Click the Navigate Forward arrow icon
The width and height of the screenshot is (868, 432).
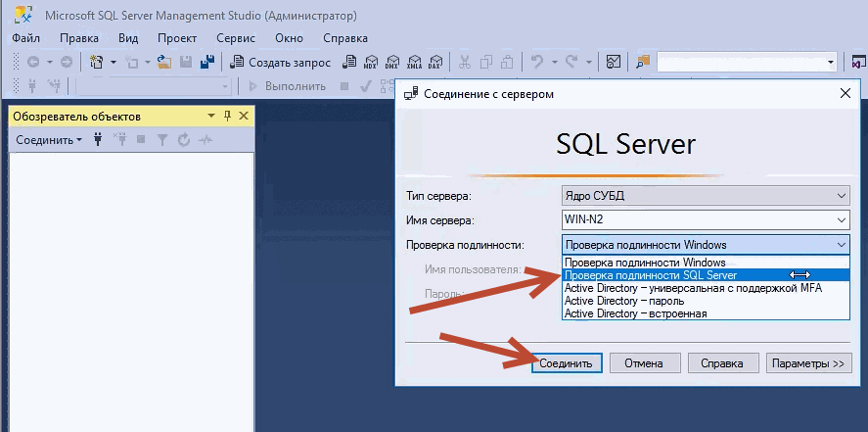pyautogui.click(x=67, y=62)
